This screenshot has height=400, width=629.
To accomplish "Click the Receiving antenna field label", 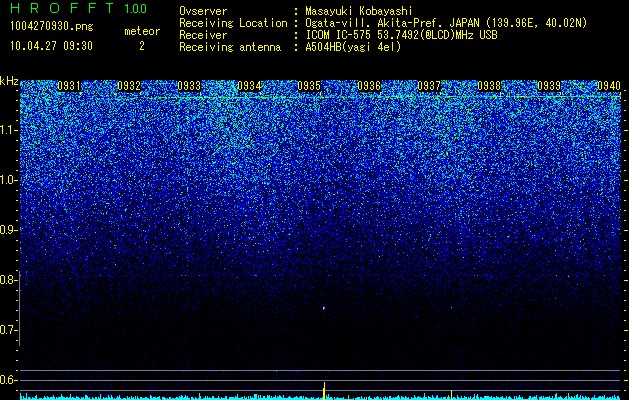I will pyautogui.click(x=230, y=47).
